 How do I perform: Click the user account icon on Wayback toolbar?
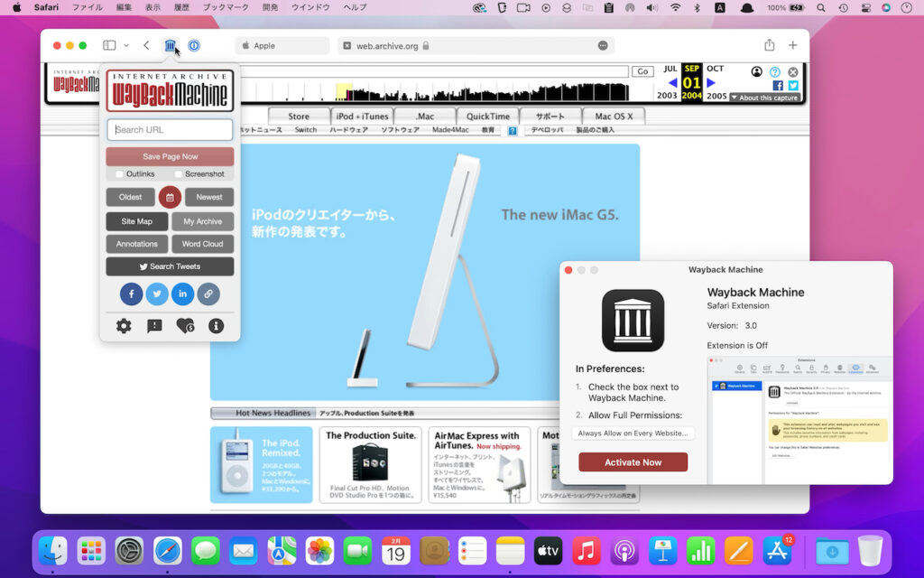[x=757, y=72]
